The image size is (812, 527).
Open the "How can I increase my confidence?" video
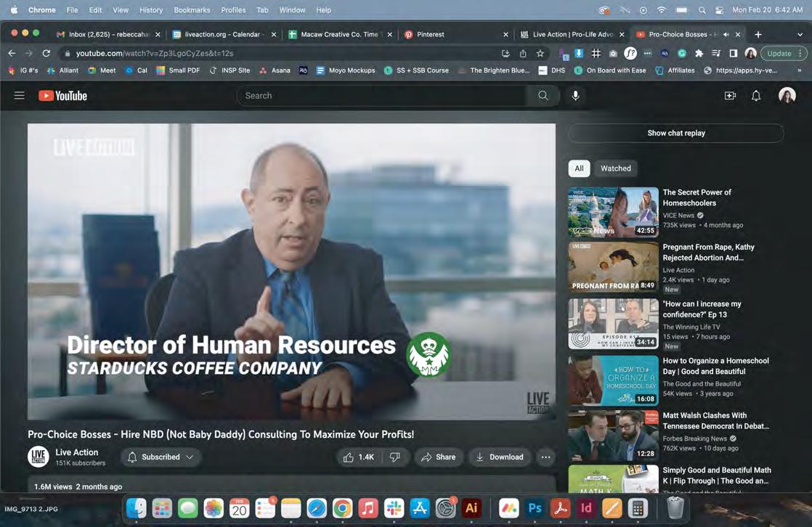point(613,324)
